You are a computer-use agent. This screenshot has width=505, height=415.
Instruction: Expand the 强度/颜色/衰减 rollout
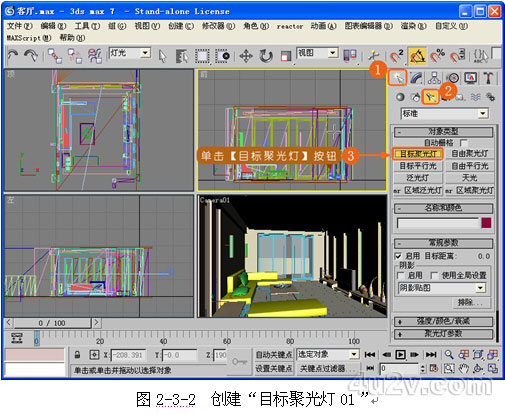click(443, 322)
